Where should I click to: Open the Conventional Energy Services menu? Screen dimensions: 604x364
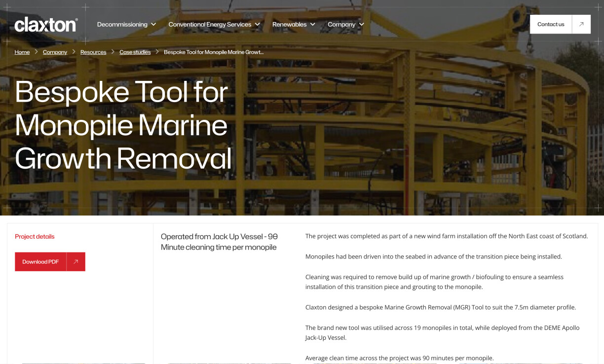point(210,25)
